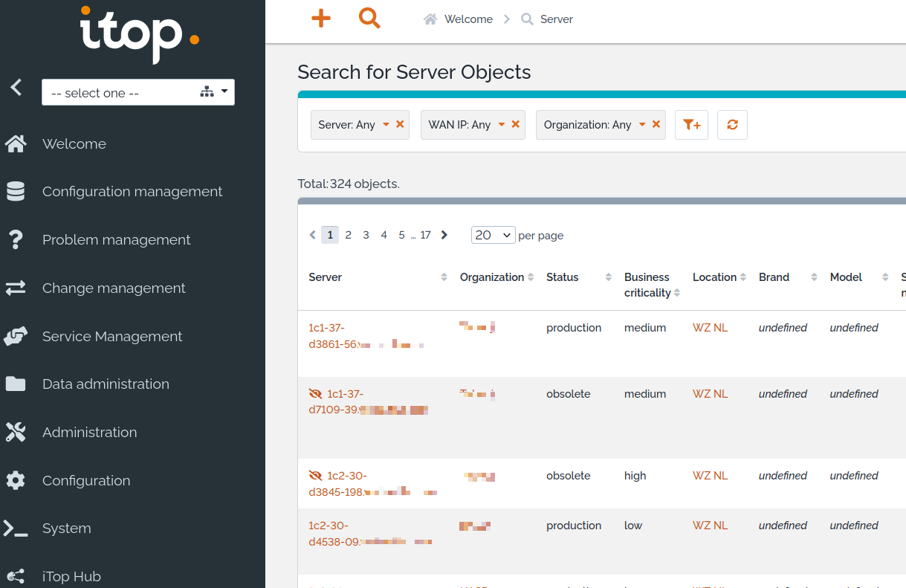This screenshot has height=588, width=906.
Task: Collapse the sidebar with left arrow
Action: (16, 88)
